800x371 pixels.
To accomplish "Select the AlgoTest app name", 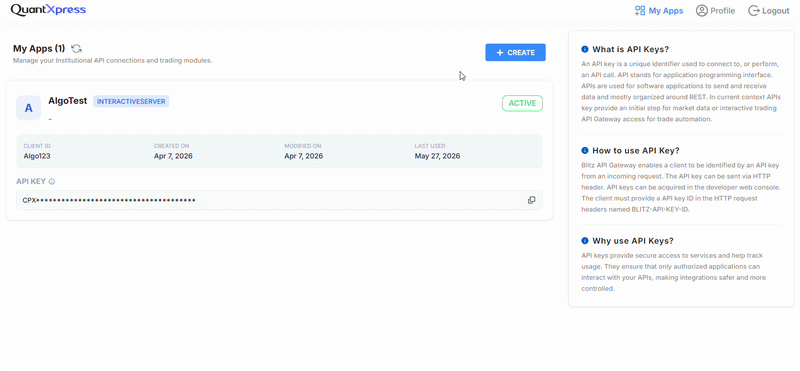I will click(68, 101).
